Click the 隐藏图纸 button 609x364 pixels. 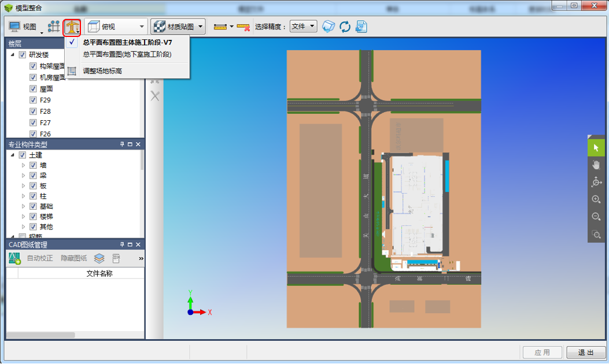tap(74, 258)
